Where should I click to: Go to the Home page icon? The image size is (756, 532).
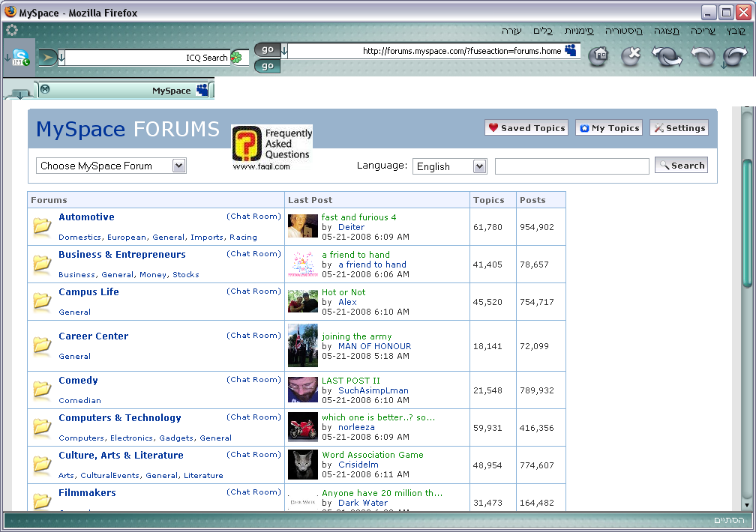coord(598,57)
